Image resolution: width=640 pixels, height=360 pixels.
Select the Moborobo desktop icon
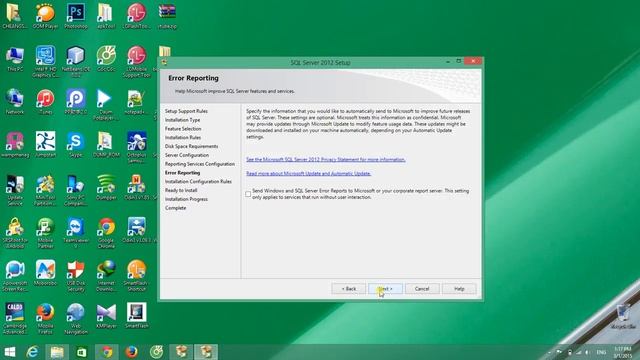[x=45, y=273]
